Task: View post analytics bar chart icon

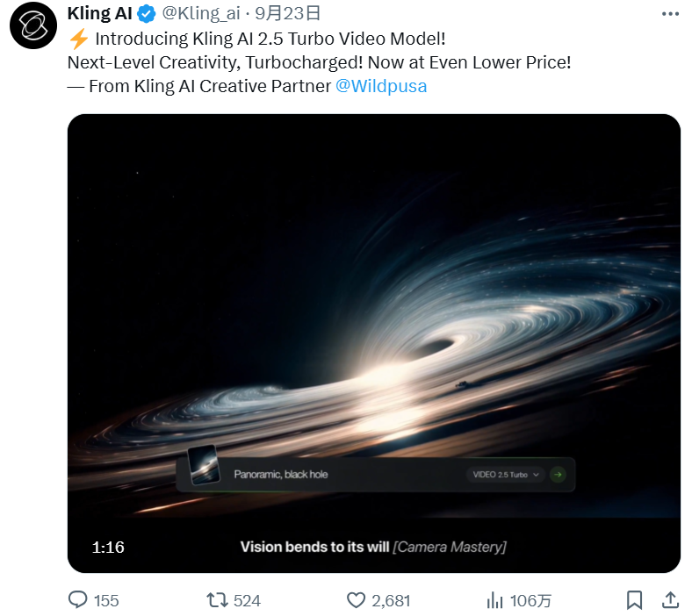Action: pos(494,600)
